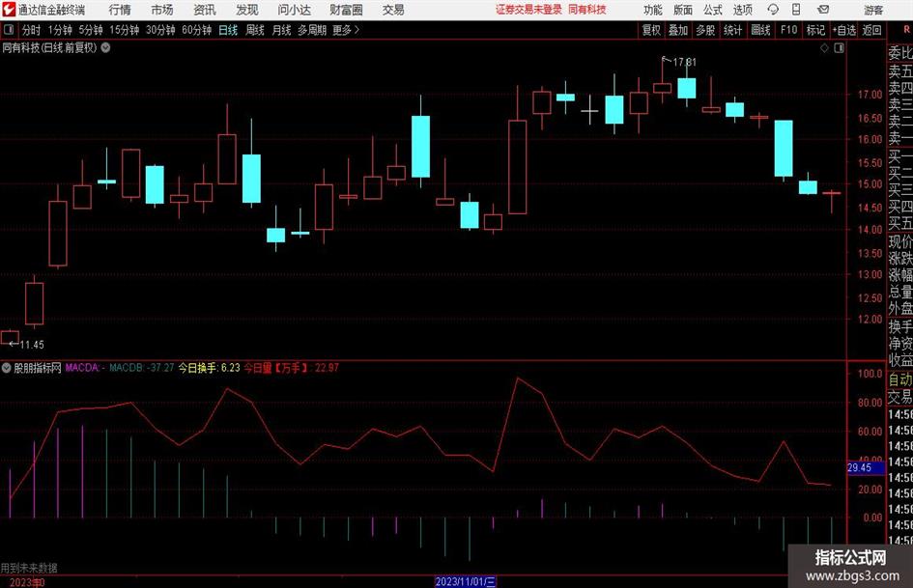Click the 返回 back button
The height and width of the screenshot is (588, 913).
coord(871,30)
